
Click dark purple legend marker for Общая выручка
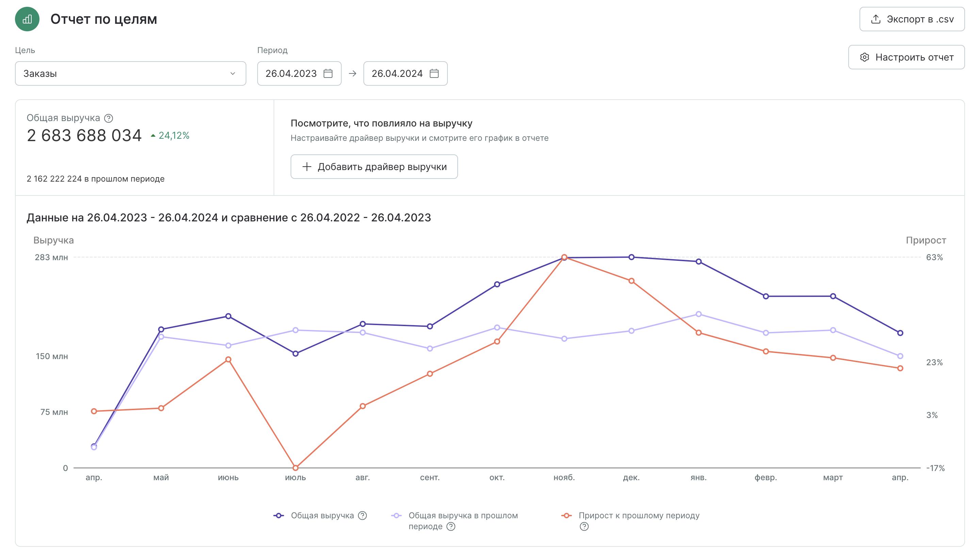[x=279, y=515]
